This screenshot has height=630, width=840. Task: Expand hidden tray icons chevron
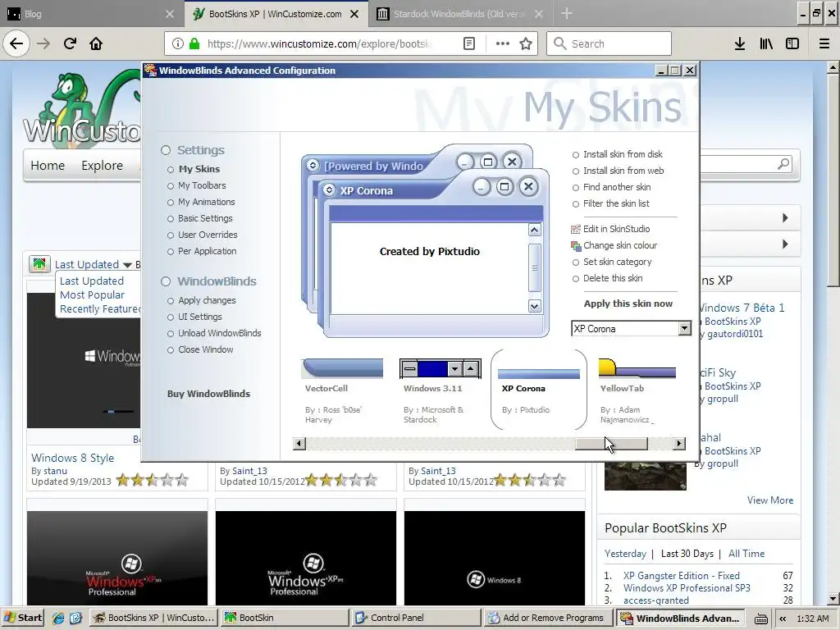coord(782,619)
